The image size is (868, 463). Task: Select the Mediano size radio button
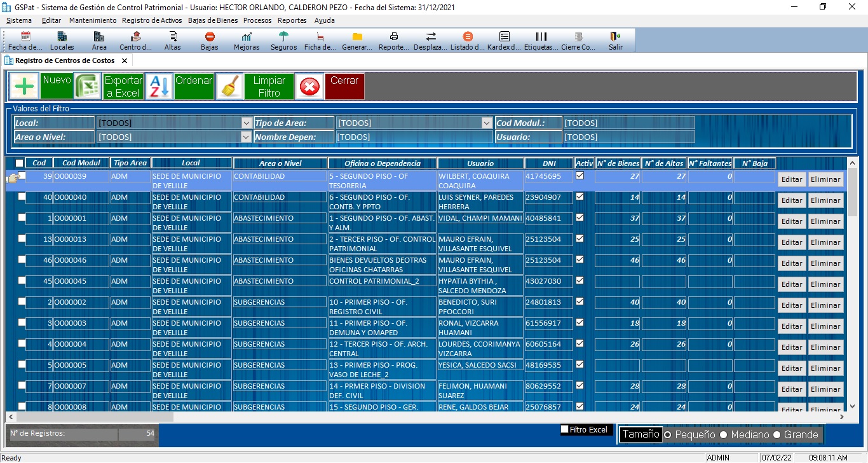click(723, 434)
